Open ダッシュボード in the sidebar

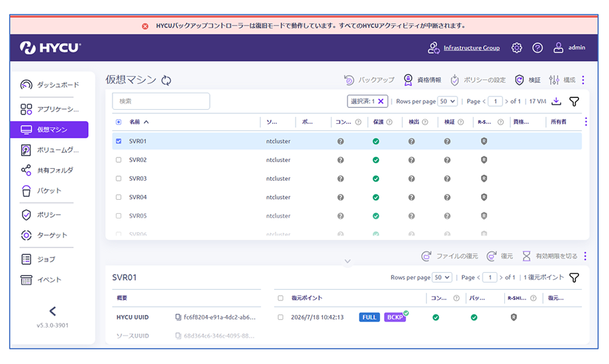point(50,85)
